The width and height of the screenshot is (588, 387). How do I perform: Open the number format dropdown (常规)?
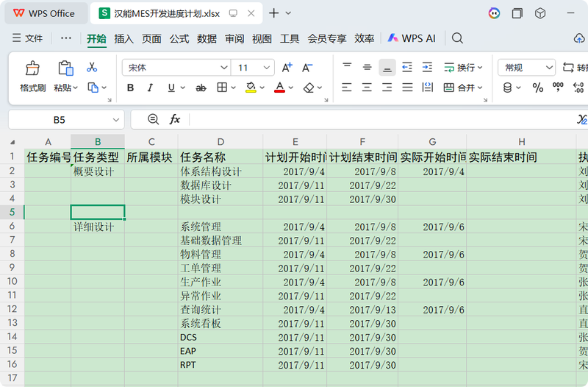coord(549,68)
